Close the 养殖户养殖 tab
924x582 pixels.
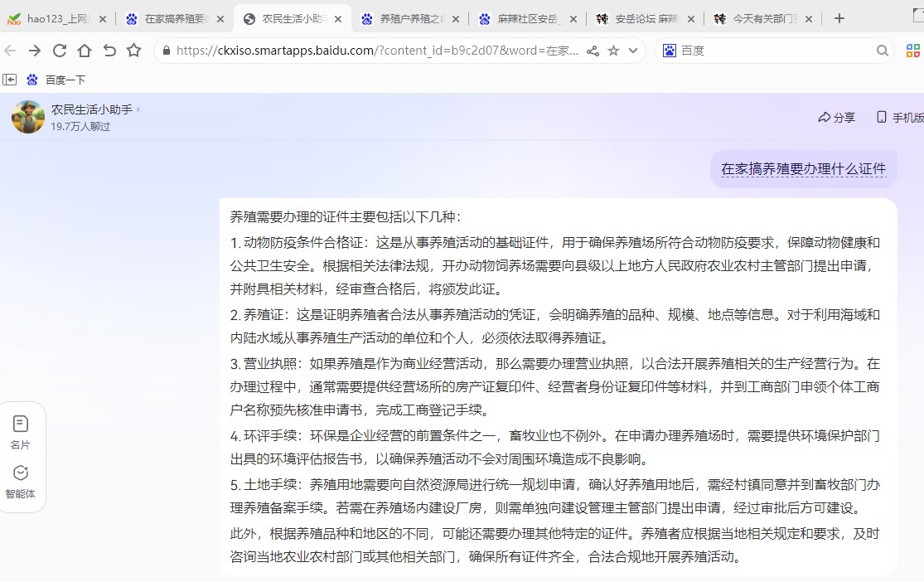pyautogui.click(x=455, y=18)
